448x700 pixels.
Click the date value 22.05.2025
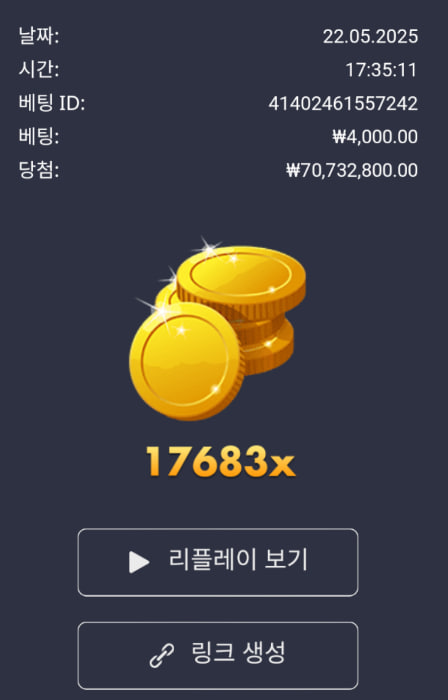(370, 37)
